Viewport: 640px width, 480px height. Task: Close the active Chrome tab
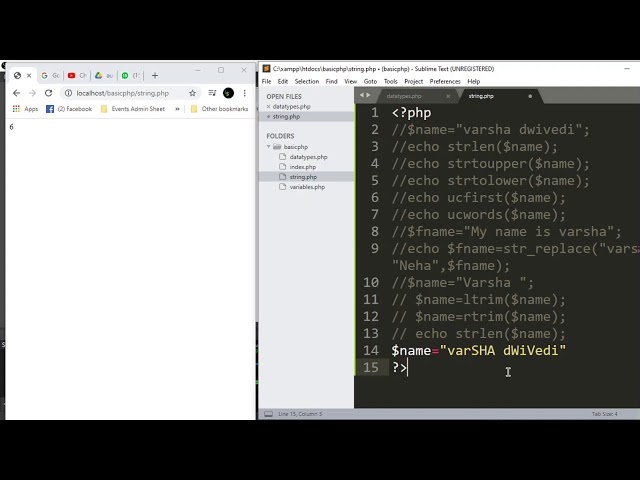[x=29, y=76]
